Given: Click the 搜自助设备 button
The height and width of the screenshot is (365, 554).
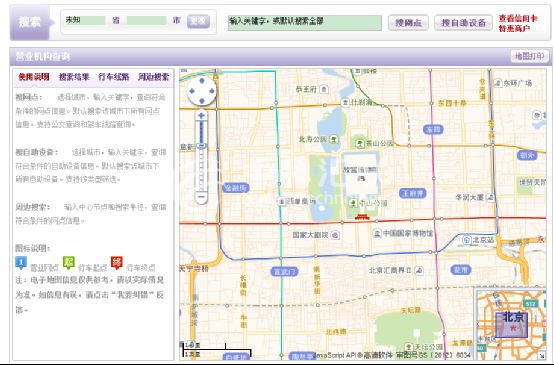Looking at the screenshot, I should click(463, 23).
